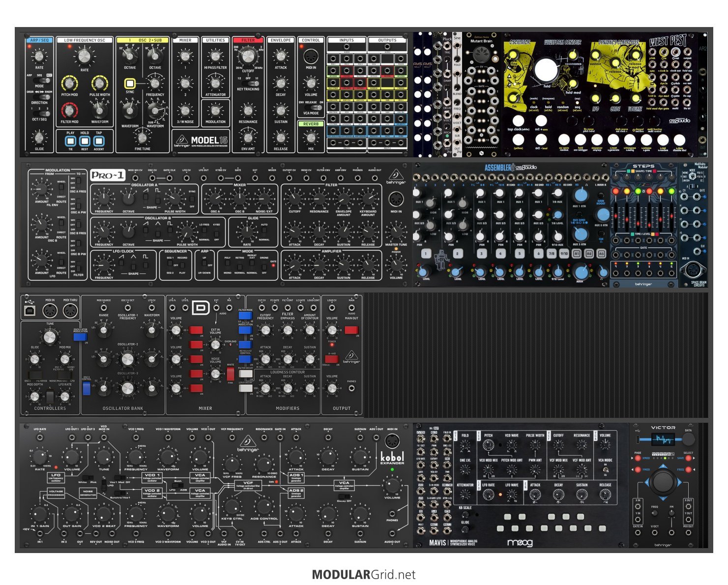Click Model 15 filter CUTOFF knob
The image size is (728, 585).
coord(248,58)
